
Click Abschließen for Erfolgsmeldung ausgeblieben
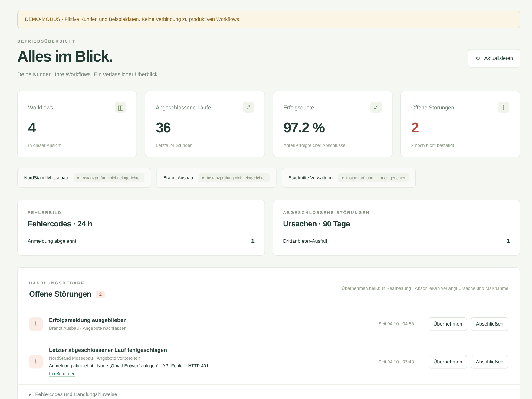489,324
